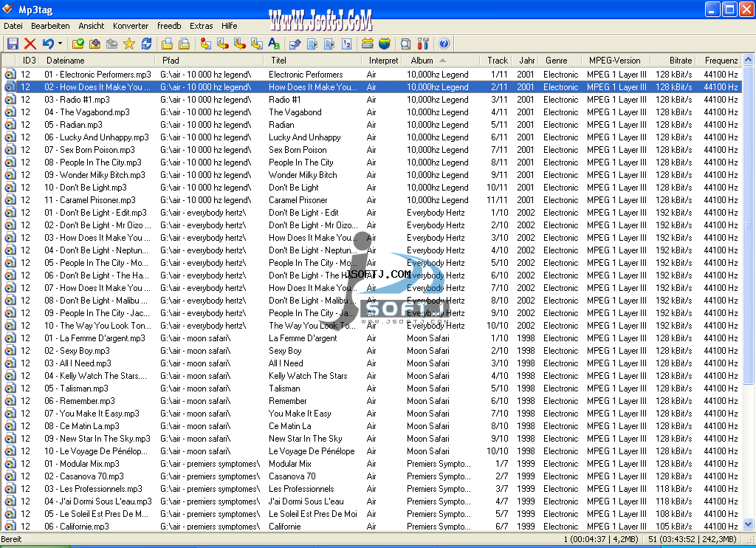This screenshot has width=756, height=548.
Task: Click the 'Bereit' status bar text
Action: coord(11,539)
